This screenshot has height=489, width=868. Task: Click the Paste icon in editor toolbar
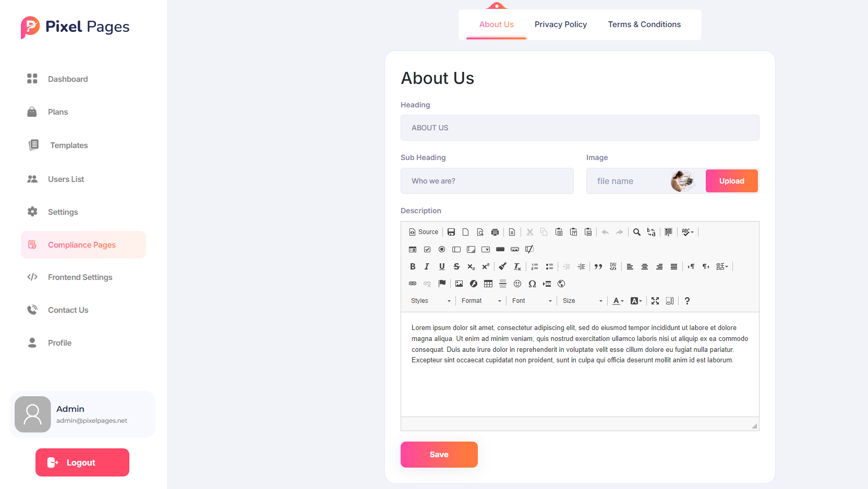click(559, 232)
